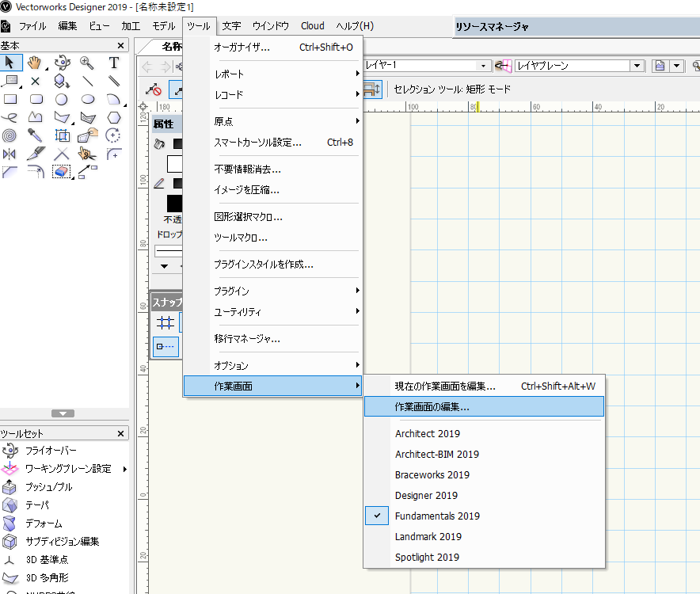This screenshot has width=700, height=594.
Task: Select the Arc tool
Action: [114, 99]
